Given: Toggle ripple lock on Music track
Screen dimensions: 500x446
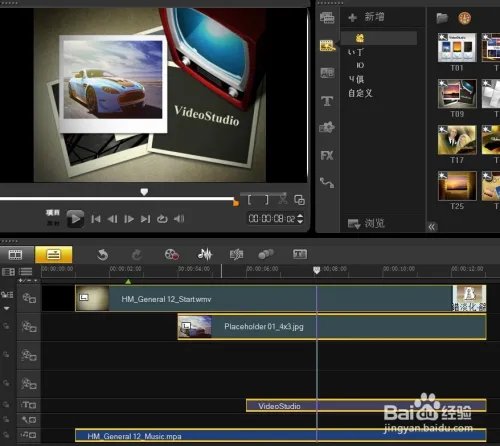Looking at the screenshot, I should 6,434.
